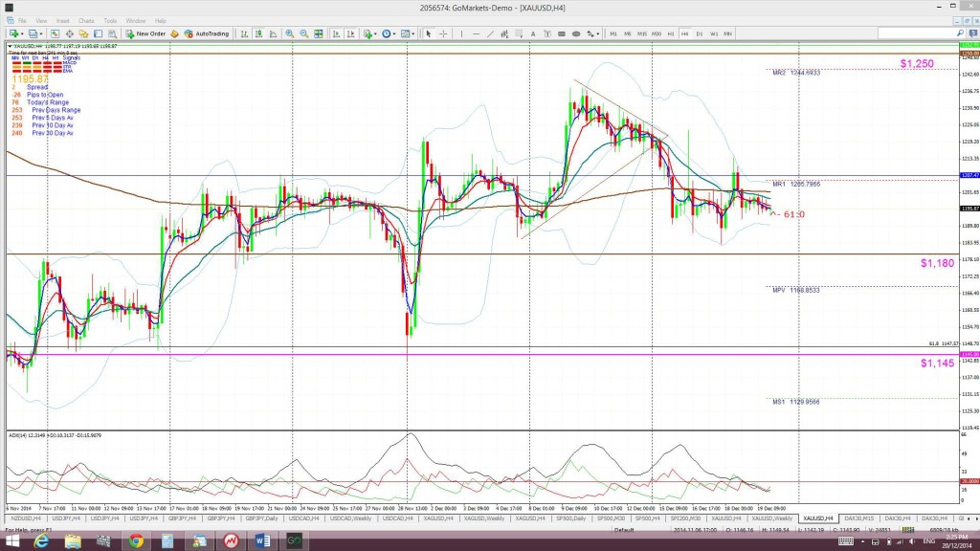Switch to the NZDUSD,H4 chart tab

coord(26,518)
